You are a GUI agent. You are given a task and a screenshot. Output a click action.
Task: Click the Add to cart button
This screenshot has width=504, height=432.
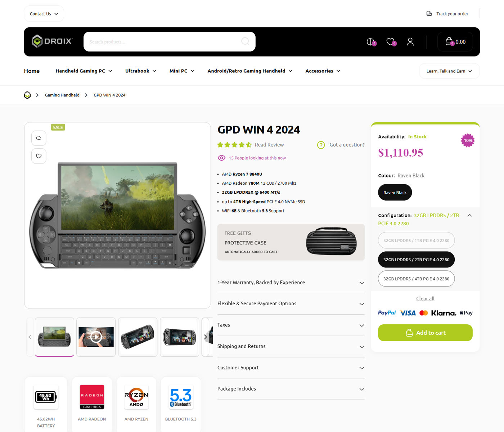click(x=425, y=333)
